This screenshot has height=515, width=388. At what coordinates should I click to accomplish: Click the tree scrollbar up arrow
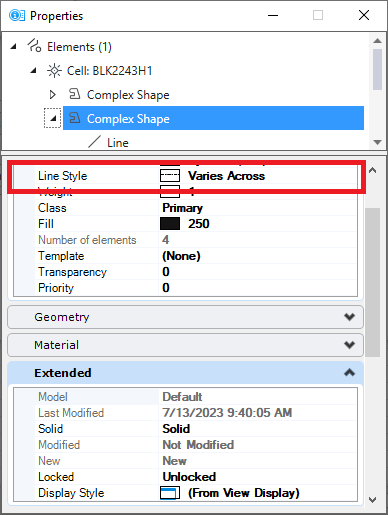[377, 41]
